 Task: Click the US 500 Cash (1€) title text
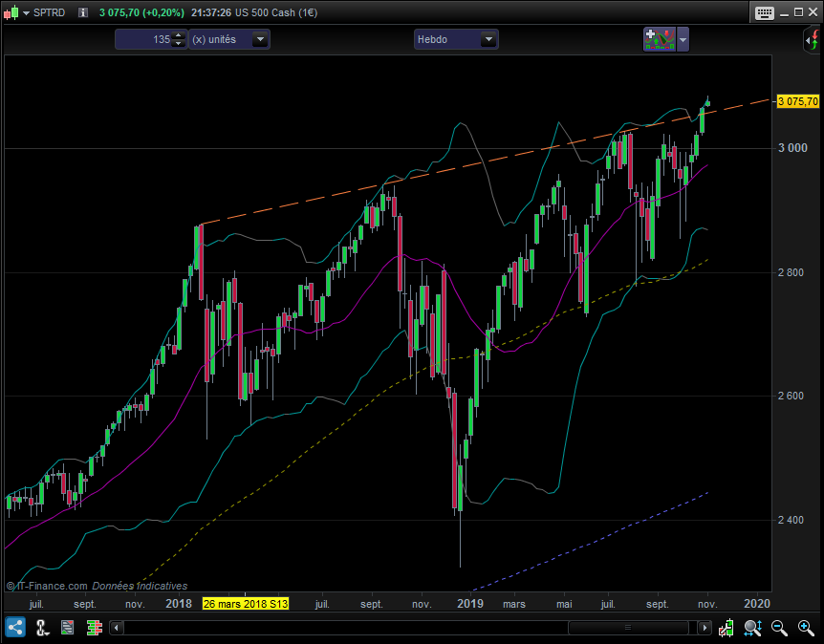point(276,12)
